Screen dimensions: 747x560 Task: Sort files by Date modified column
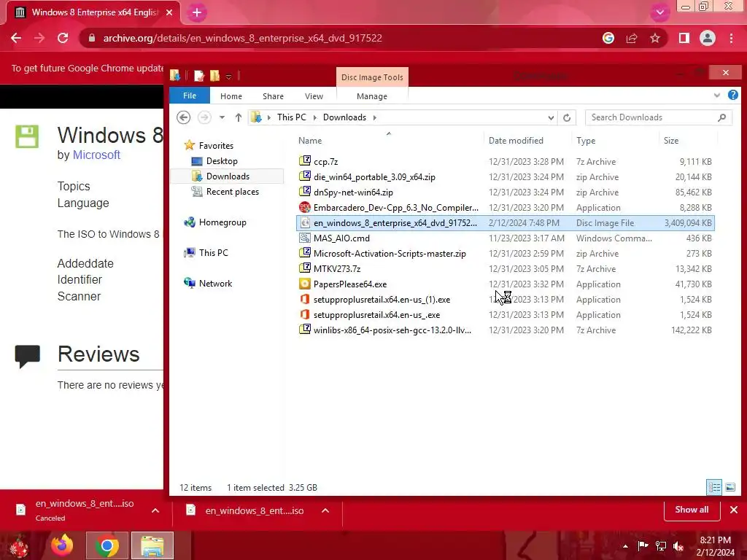pyautogui.click(x=516, y=141)
